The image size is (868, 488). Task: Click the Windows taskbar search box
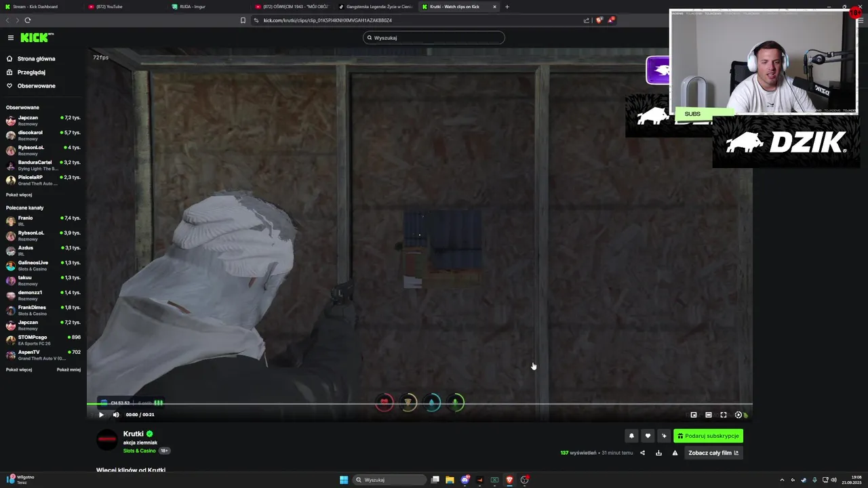[389, 480]
